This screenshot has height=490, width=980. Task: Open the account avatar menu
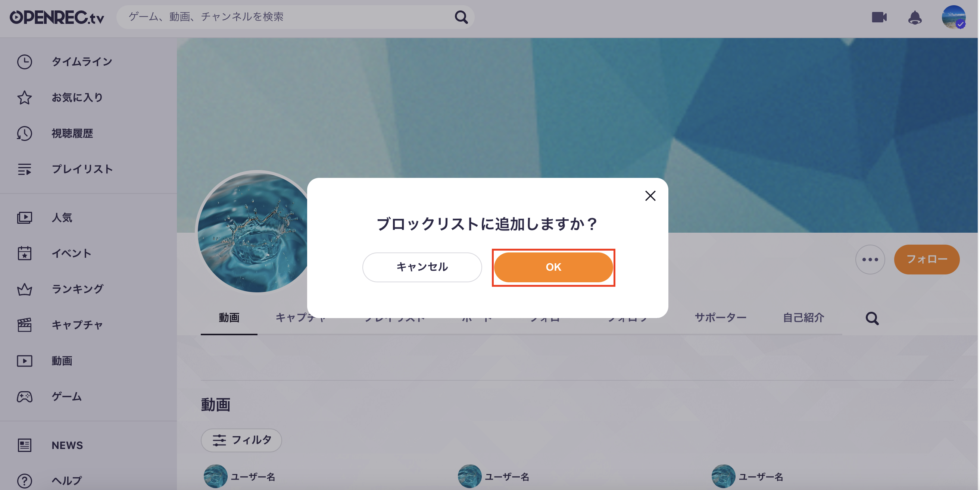tap(954, 17)
